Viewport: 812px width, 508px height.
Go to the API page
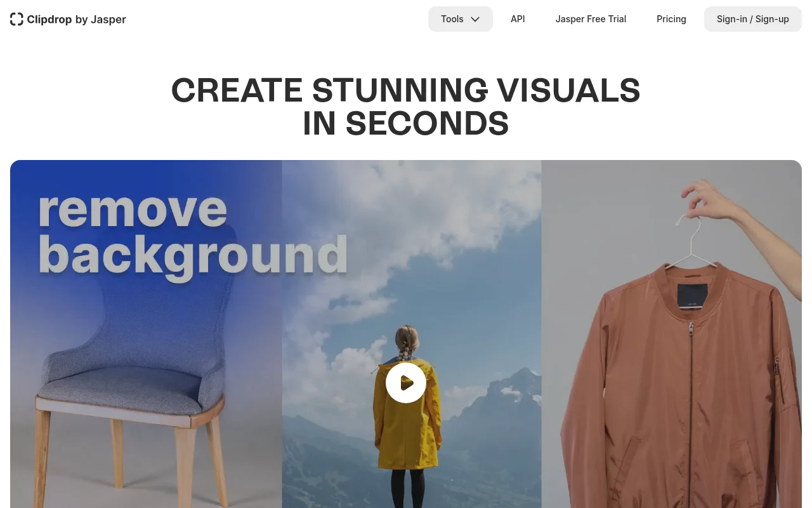(518, 19)
